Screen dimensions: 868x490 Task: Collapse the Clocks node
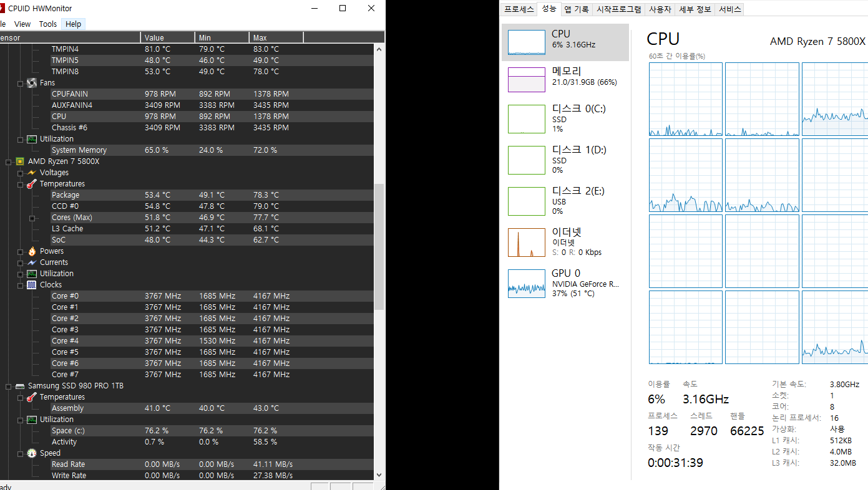[x=21, y=285]
